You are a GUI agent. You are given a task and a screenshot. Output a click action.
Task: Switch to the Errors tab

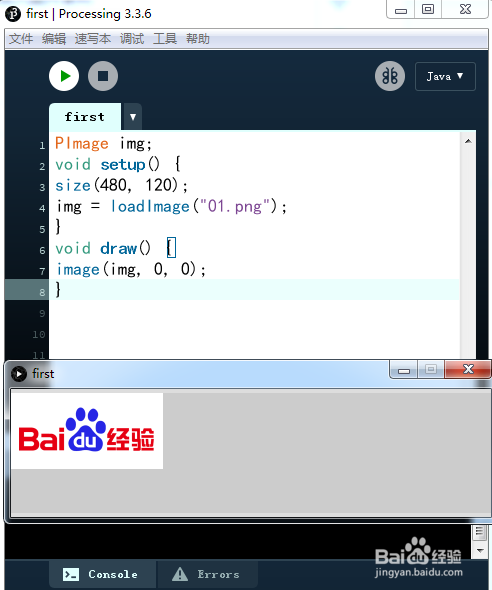[x=208, y=574]
